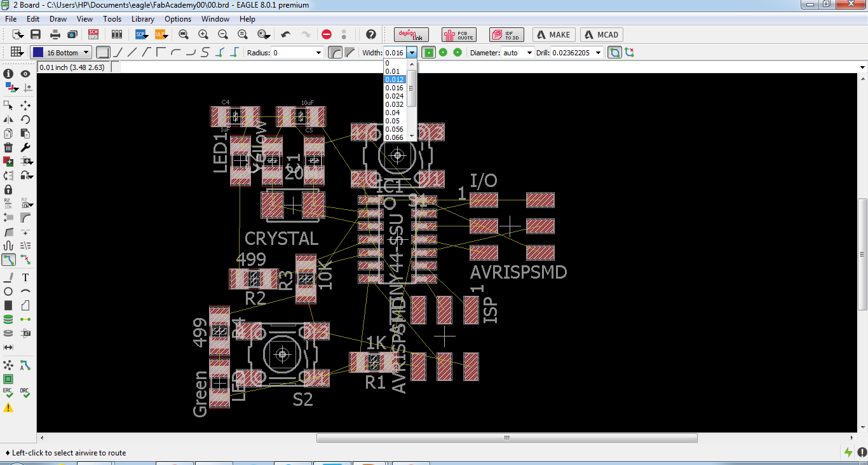Open the Draw menu
Screen dimensions: 868x465
coord(58,19)
